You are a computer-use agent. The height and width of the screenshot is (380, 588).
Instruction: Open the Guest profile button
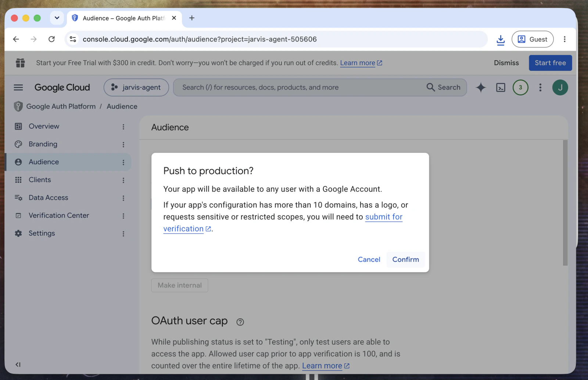533,39
